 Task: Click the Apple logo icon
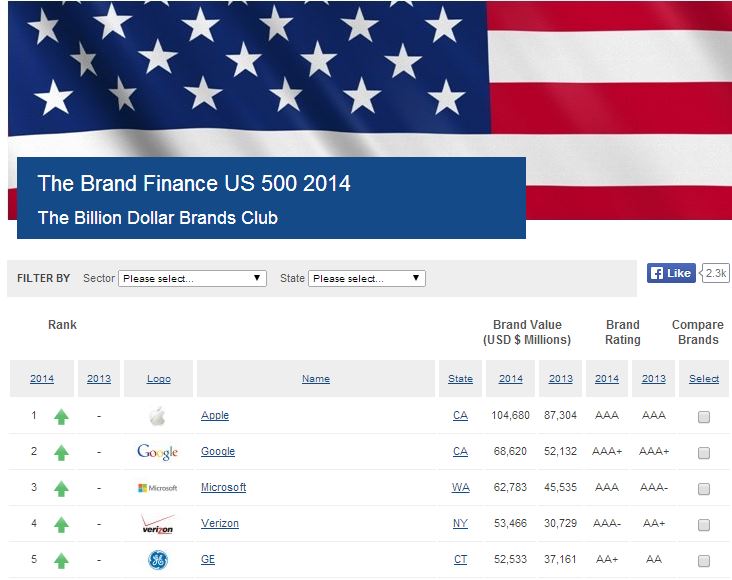coord(157,416)
